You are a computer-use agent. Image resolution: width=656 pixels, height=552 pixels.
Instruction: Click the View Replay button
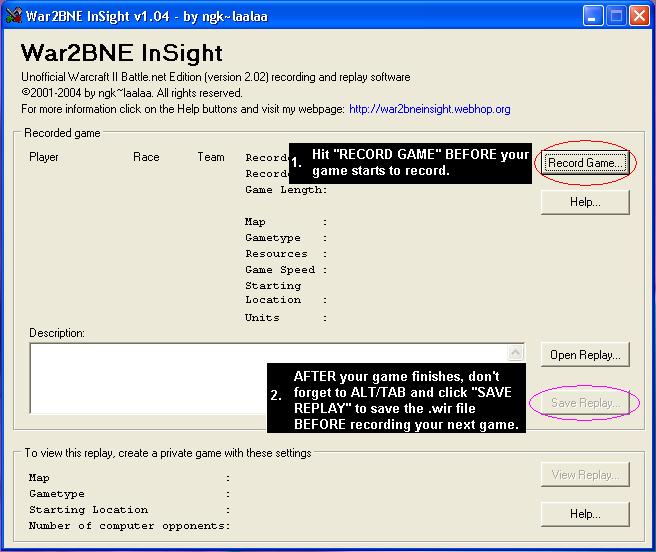point(585,475)
